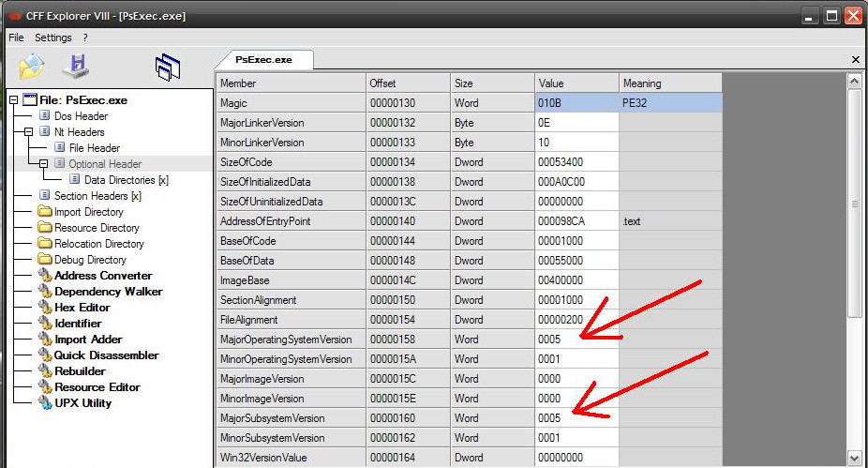868x468 pixels.
Task: Click the Dependency Walker tool icon
Action: click(x=45, y=292)
